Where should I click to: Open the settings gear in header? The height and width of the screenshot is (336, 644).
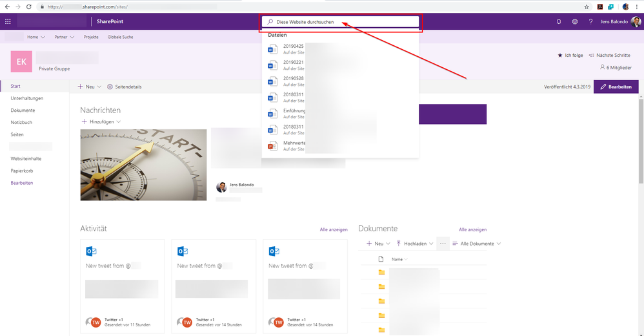click(574, 21)
